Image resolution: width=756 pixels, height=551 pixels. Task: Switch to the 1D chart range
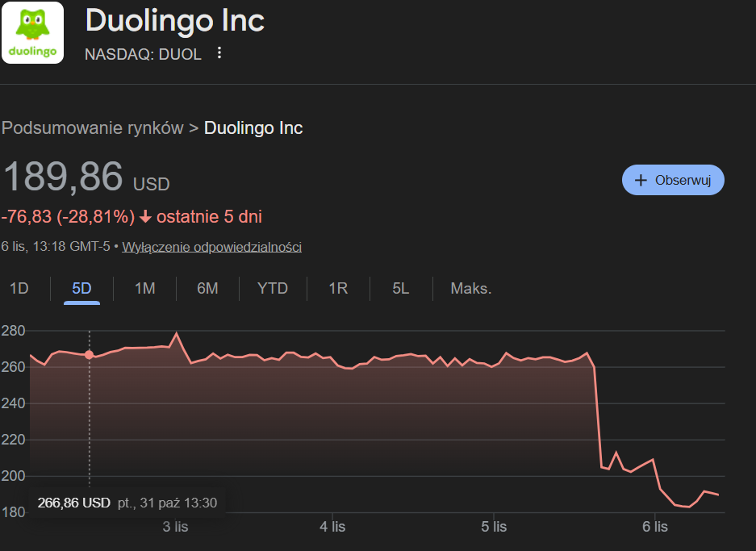coord(19,288)
